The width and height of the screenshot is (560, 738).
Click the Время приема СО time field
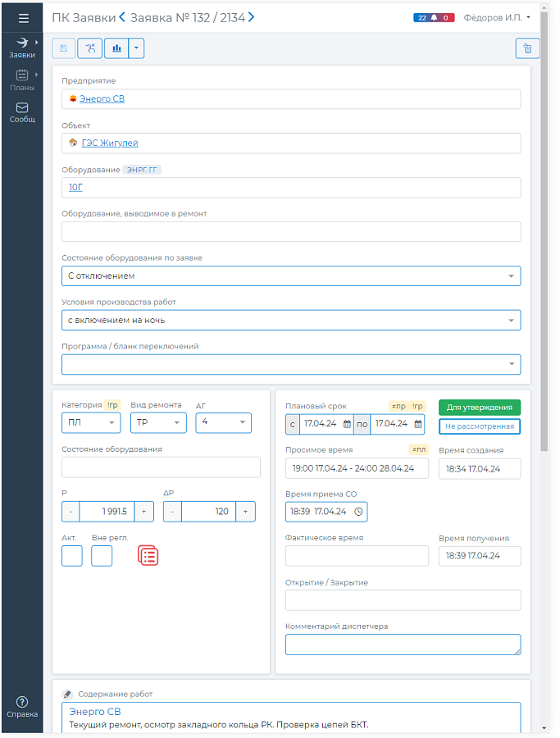(x=326, y=512)
